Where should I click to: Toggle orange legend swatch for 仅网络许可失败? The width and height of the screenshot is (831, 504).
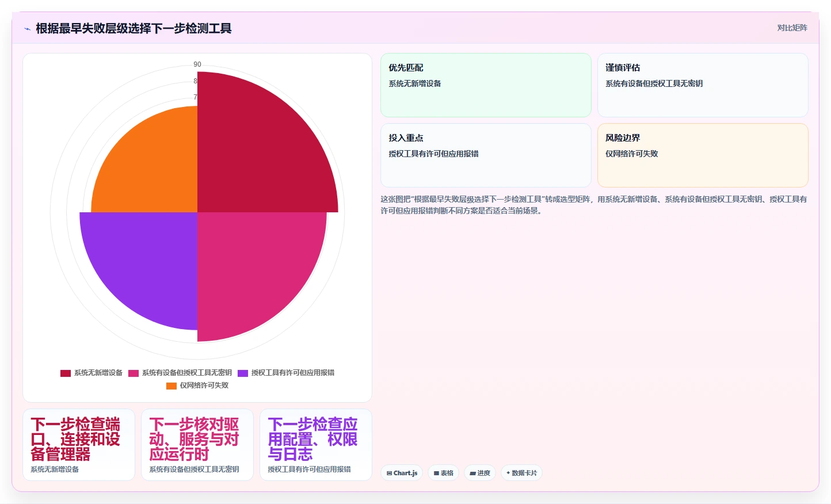[x=171, y=385]
